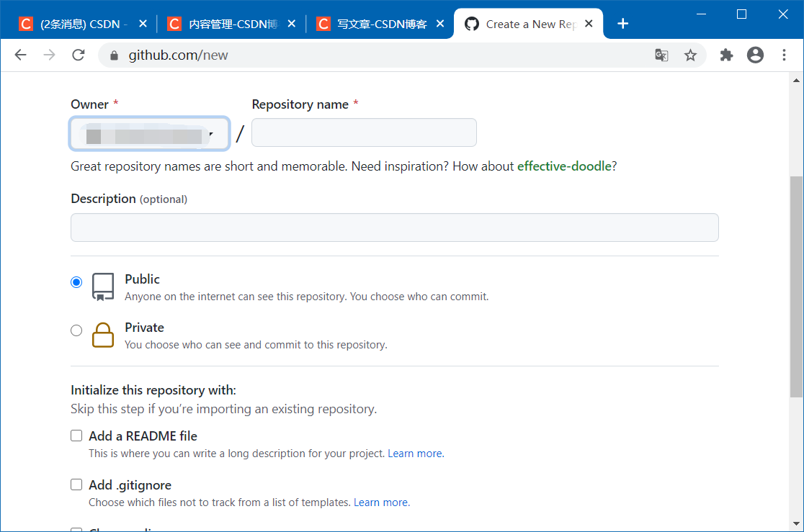The height and width of the screenshot is (532, 804).
Task: Enable the Add a README file checkbox
Action: click(x=76, y=436)
